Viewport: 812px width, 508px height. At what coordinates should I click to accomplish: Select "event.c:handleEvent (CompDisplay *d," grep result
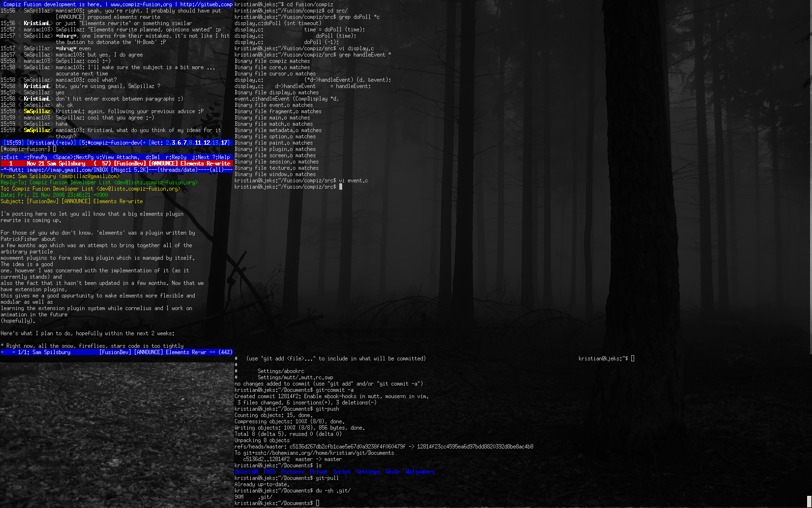(x=287, y=99)
